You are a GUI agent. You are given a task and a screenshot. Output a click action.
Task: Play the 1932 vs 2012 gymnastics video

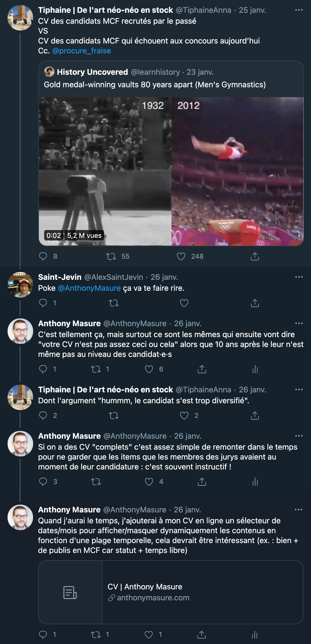point(171,171)
